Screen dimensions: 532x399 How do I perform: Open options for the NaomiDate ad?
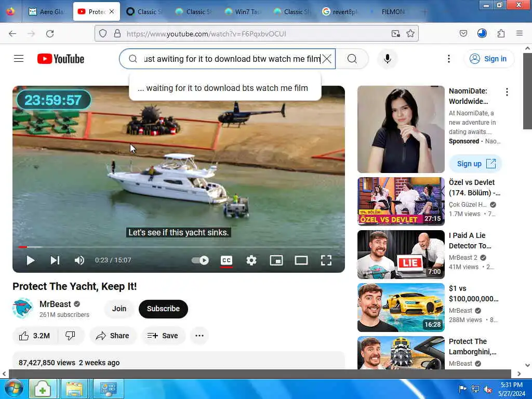pyautogui.click(x=507, y=92)
